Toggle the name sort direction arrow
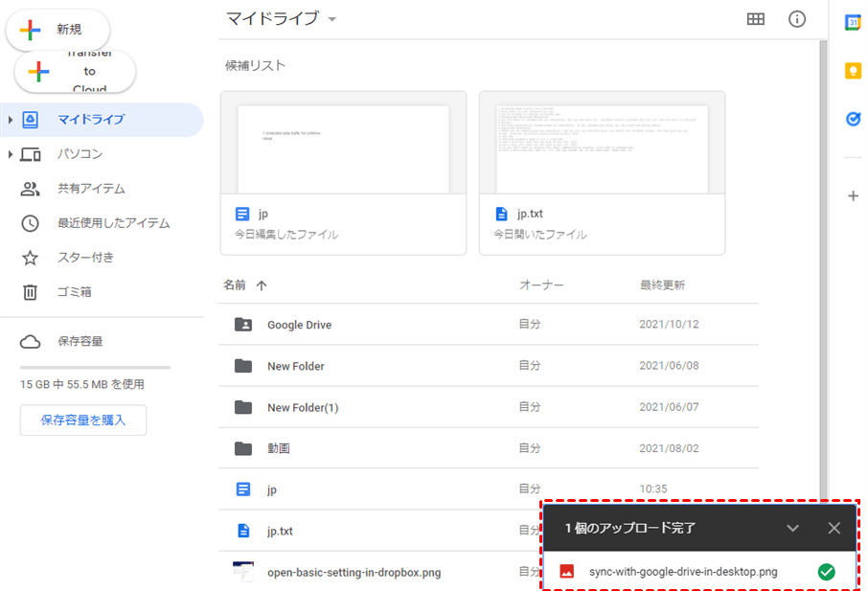This screenshot has height=591, width=868. (262, 285)
